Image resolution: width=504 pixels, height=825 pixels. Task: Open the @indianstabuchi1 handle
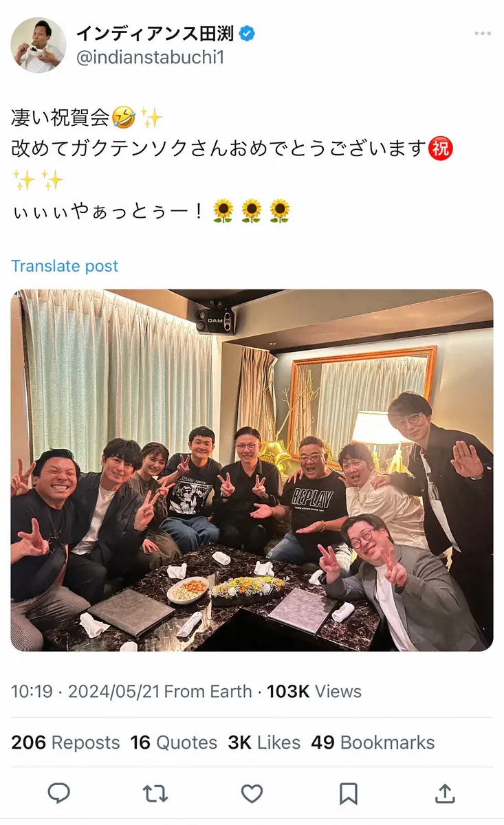click(151, 58)
